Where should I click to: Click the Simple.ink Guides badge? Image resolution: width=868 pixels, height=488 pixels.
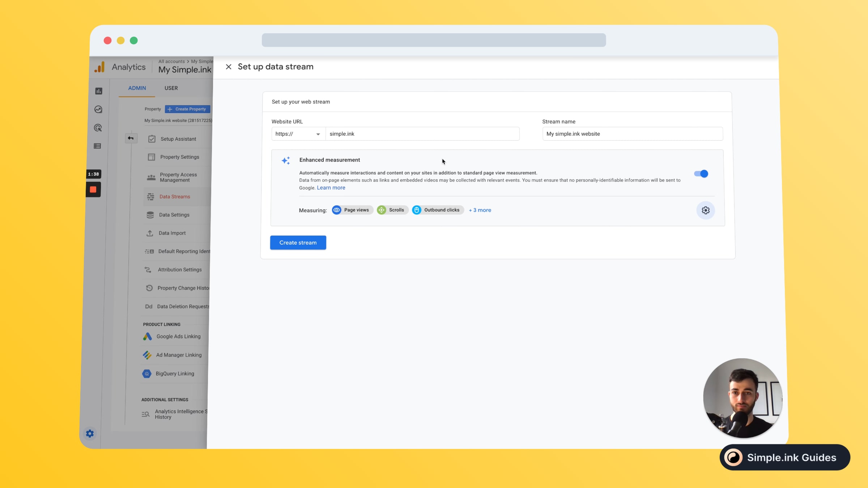tap(785, 458)
